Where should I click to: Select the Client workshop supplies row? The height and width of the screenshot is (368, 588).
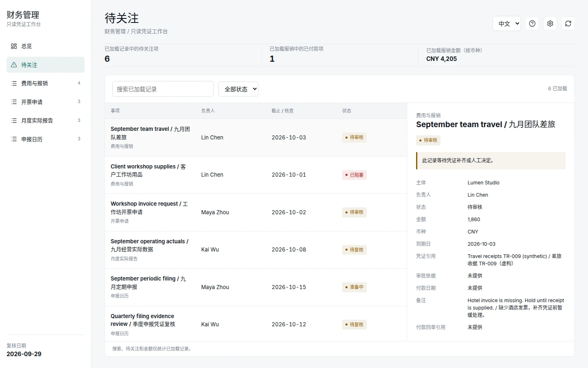click(x=256, y=175)
